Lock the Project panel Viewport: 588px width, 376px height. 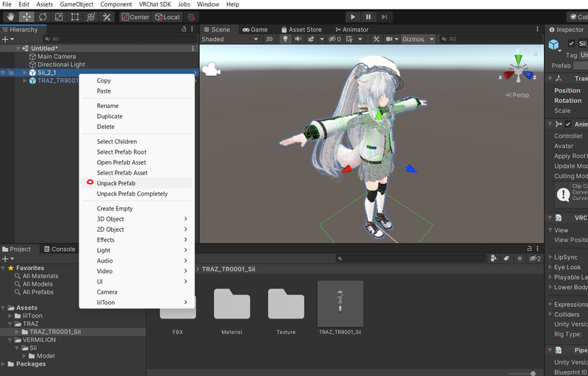pos(529,249)
